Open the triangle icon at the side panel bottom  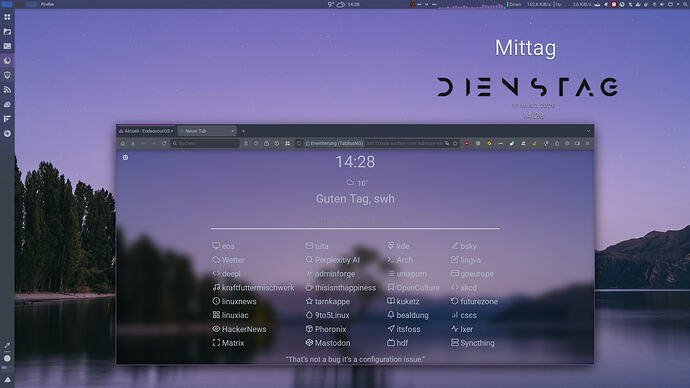[7, 379]
